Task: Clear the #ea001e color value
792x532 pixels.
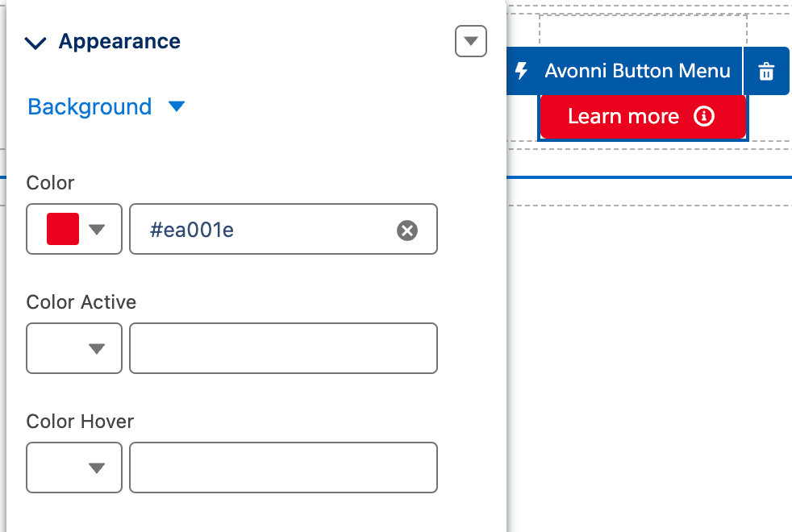Action: tap(407, 231)
